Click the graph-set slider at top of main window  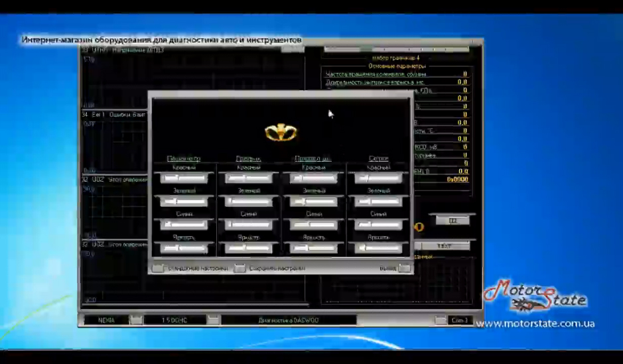[397, 49]
